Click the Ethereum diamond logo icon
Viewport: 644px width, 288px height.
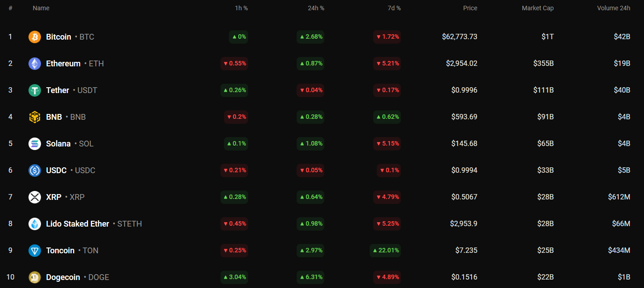(35, 64)
